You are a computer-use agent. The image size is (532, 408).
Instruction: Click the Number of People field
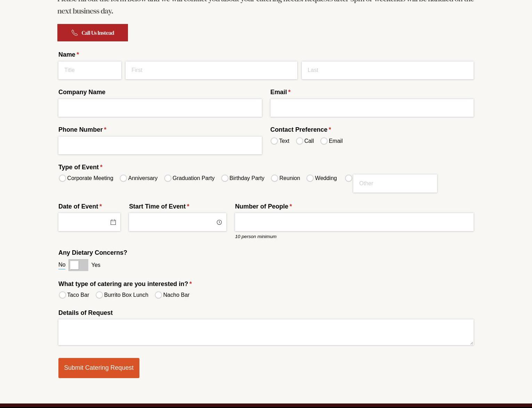[354, 222]
